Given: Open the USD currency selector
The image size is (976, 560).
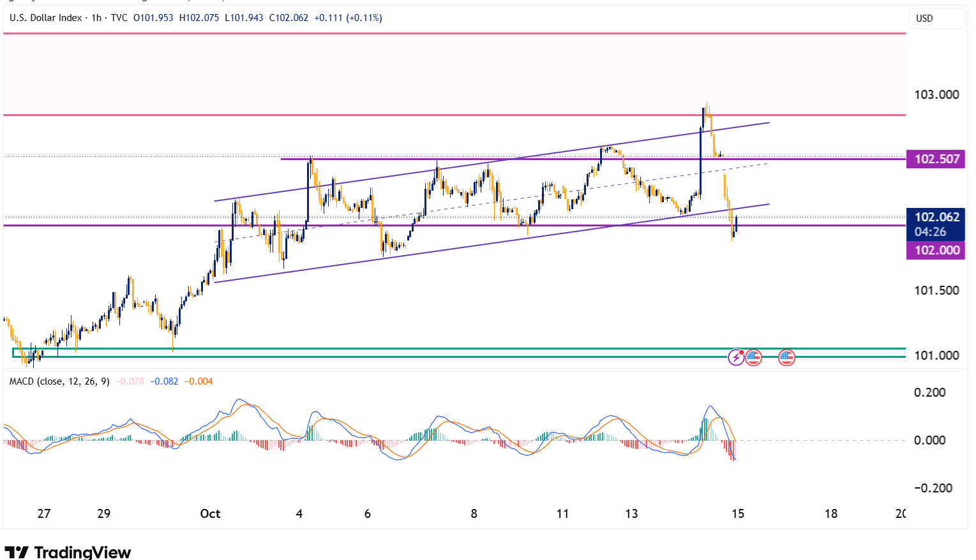Looking at the screenshot, I should point(936,18).
